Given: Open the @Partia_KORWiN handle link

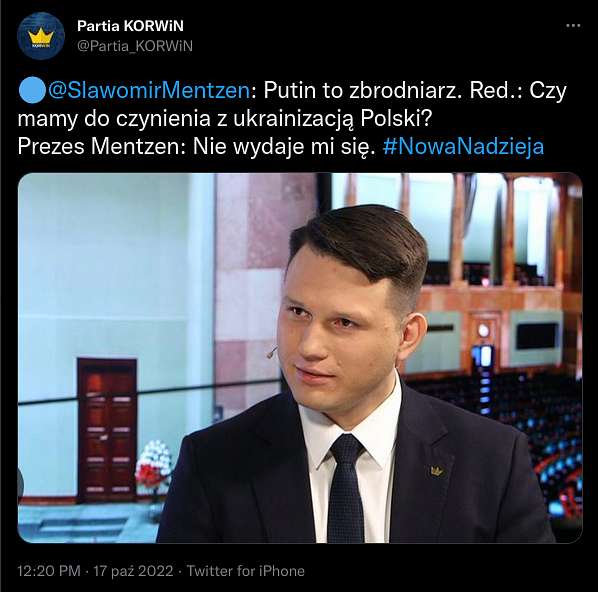Looking at the screenshot, I should 135,46.
